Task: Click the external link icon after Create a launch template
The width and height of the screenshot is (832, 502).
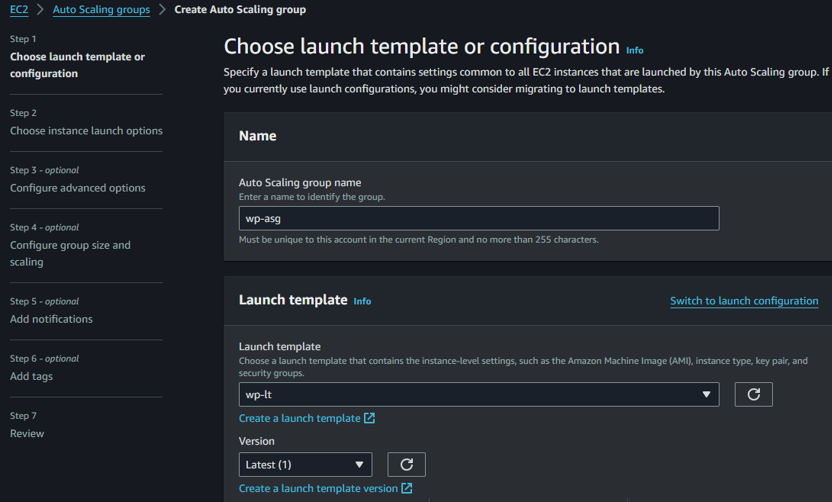Action: (370, 418)
